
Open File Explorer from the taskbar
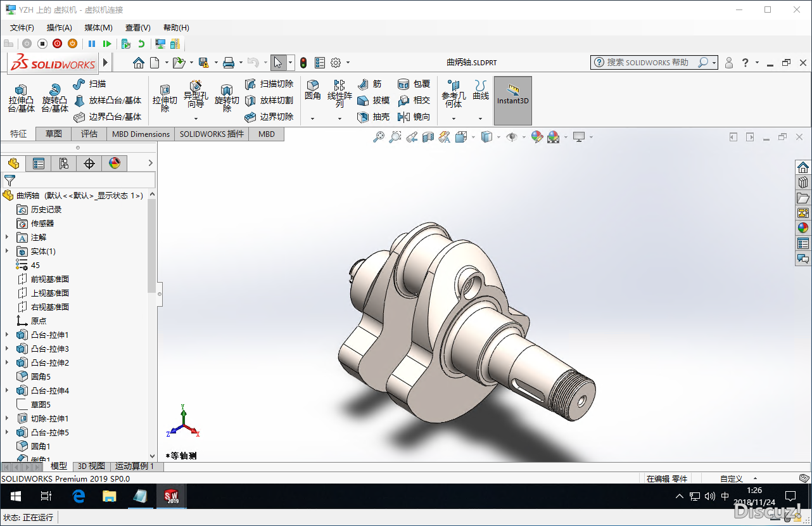(x=110, y=496)
